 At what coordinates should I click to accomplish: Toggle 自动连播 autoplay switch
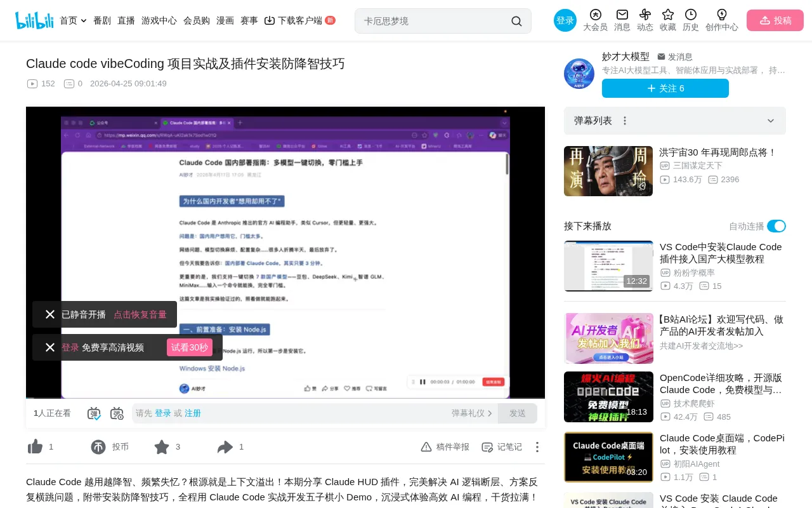[x=776, y=226]
